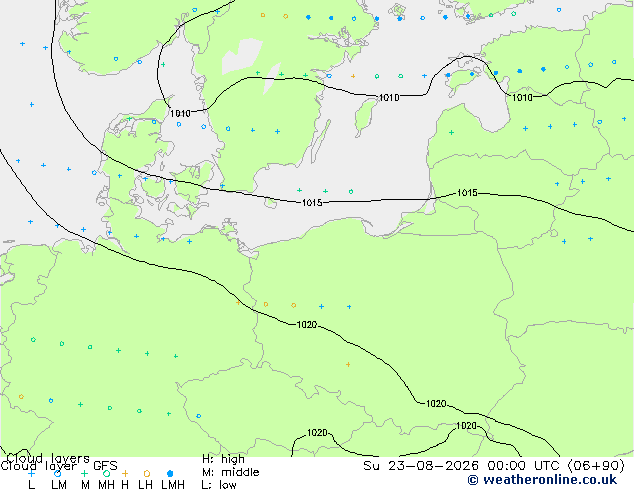Click the 1015 isobar label on the eastern Baltic coast
The image size is (634, 490).
pos(467,193)
